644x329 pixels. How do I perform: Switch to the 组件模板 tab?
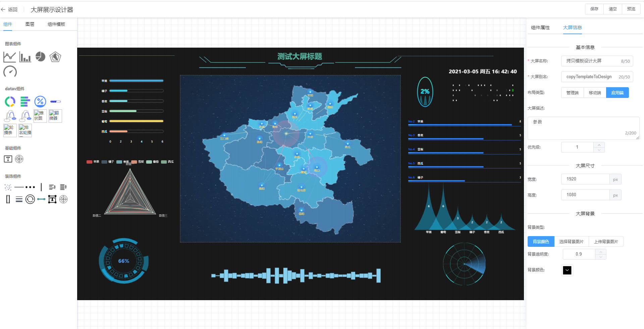coord(56,24)
